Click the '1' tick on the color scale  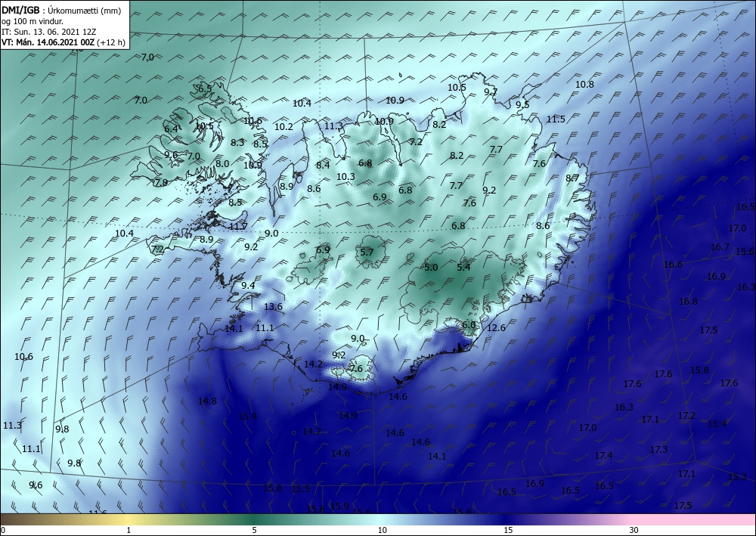129,530
